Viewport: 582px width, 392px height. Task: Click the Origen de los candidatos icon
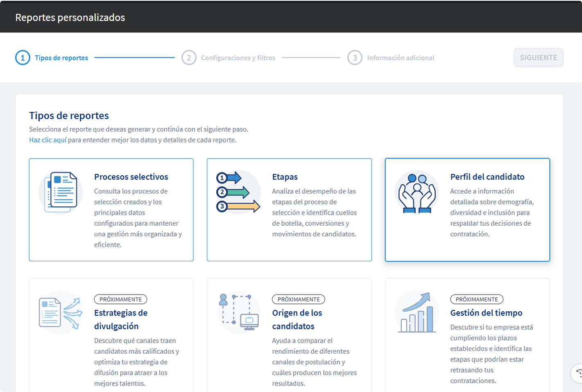point(238,312)
